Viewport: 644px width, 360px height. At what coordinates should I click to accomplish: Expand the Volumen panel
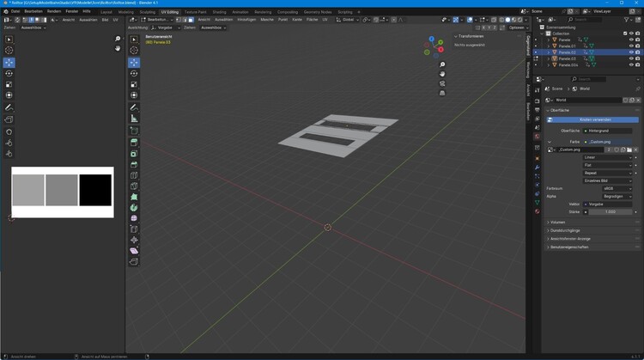[x=558, y=222]
